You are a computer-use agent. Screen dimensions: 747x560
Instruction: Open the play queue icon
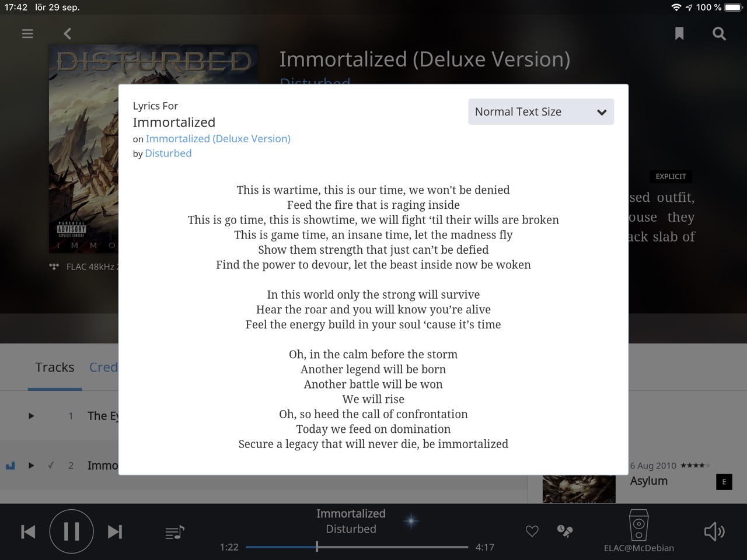coord(174,532)
